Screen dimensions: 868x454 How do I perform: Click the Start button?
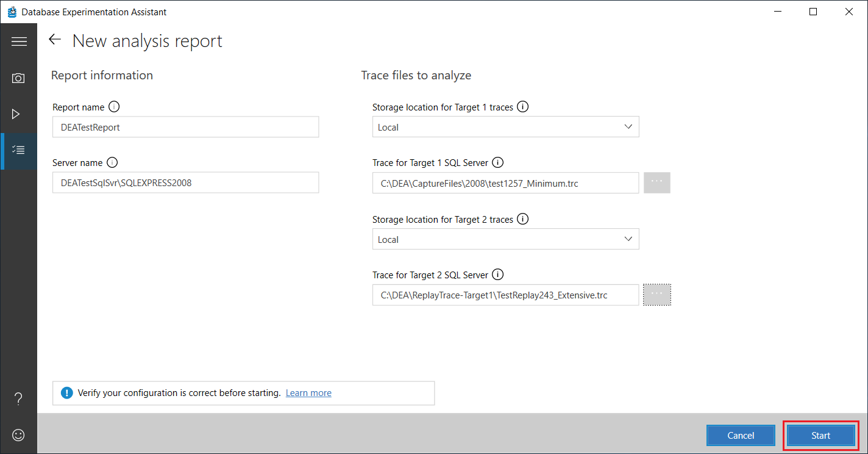(820, 435)
